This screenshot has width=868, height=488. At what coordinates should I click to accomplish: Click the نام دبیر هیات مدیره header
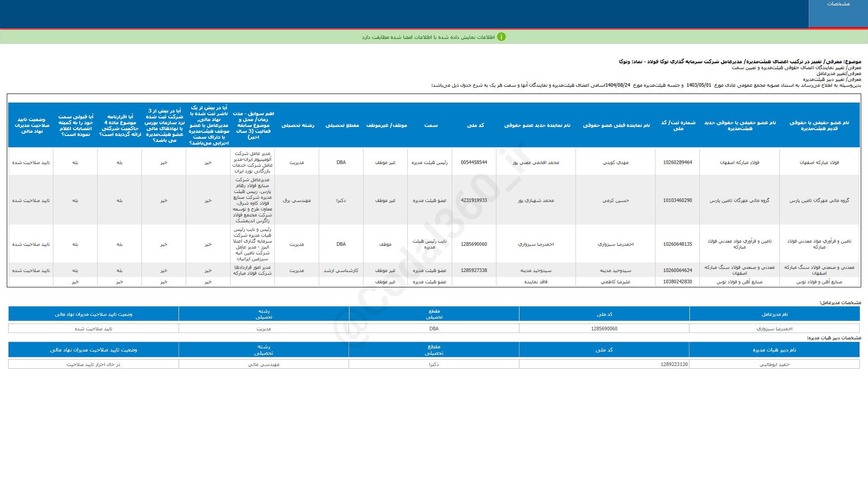[x=774, y=350]
